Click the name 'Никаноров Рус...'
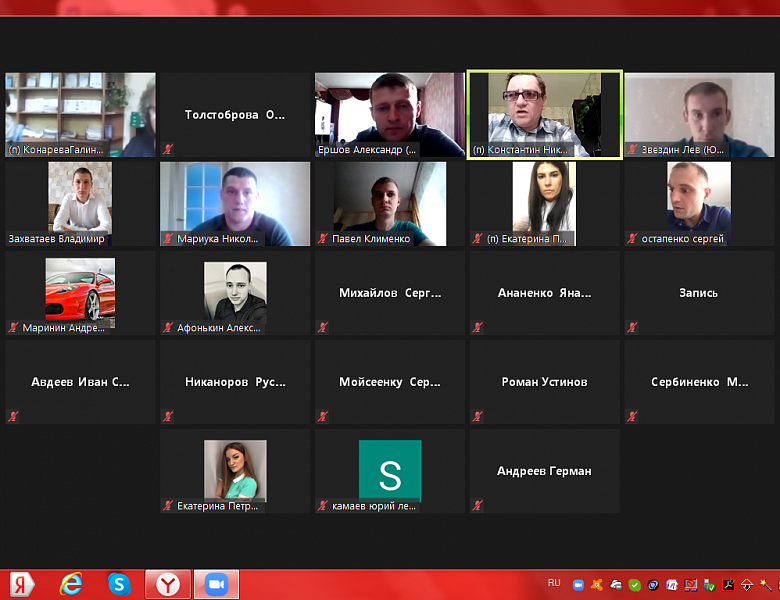The image size is (780, 600). point(235,382)
